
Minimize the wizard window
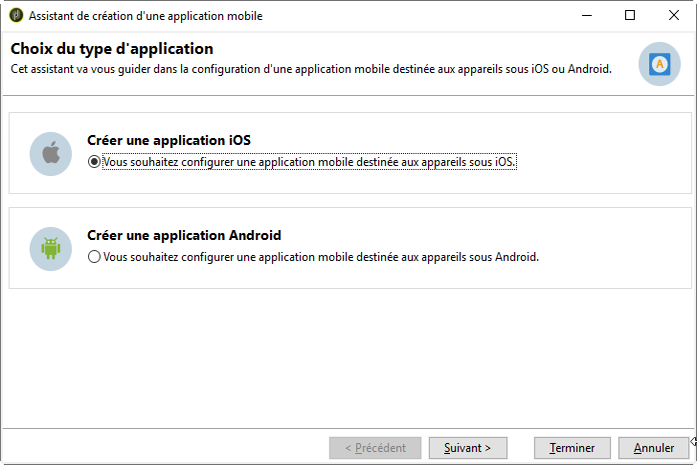click(x=587, y=16)
